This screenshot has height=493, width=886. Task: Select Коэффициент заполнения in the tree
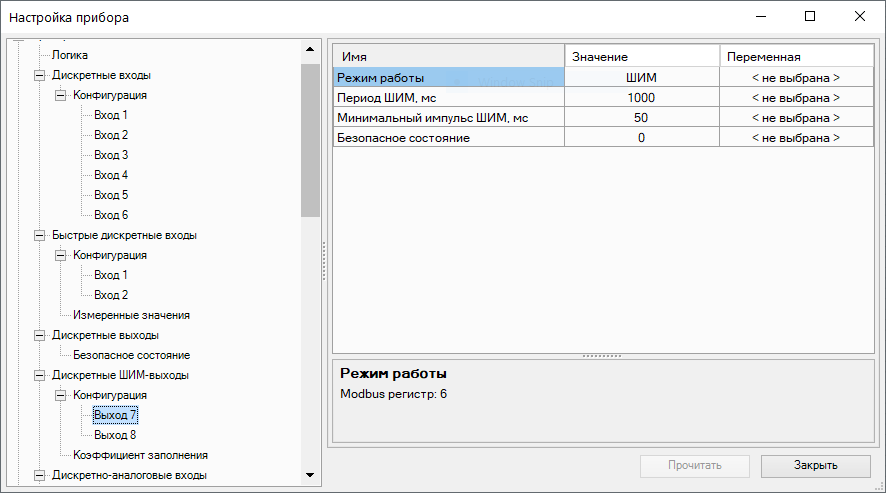click(140, 455)
